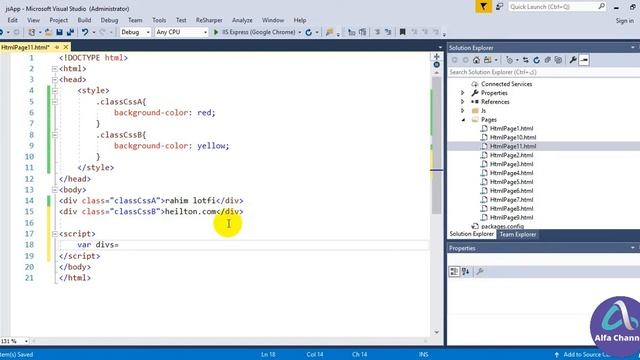Expand the Js folder node

(x=462, y=111)
